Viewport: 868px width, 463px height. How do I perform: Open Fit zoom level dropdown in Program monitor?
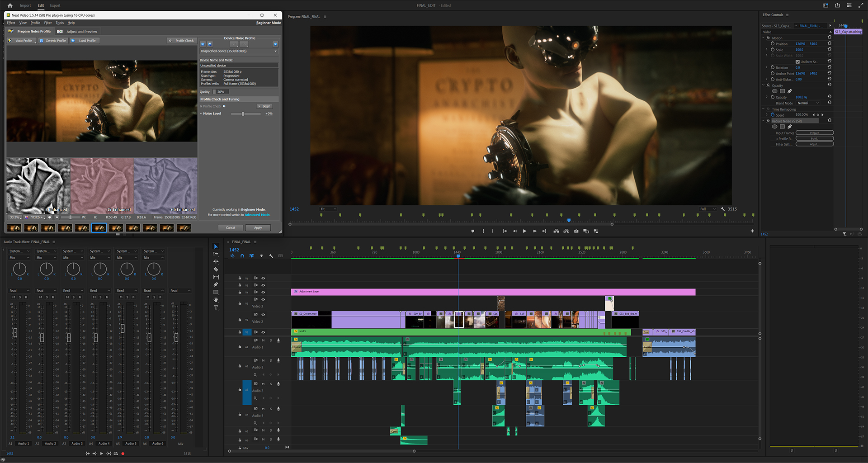[328, 209]
